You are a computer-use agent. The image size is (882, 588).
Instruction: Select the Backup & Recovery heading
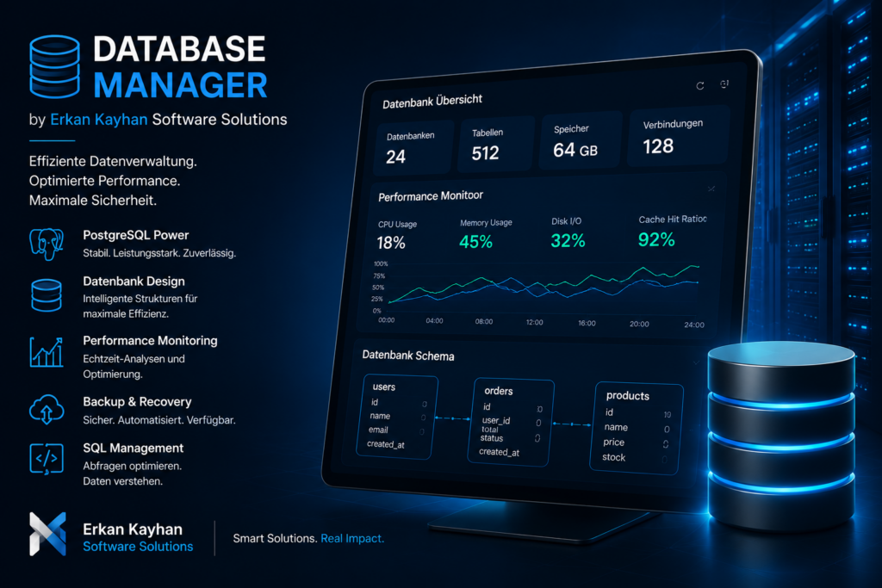[x=137, y=402]
